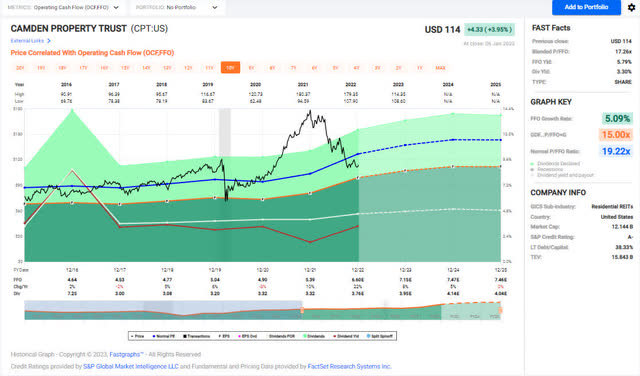Click the Div Yld 3.30% value
The height and width of the screenshot is (376, 640).
pos(624,71)
